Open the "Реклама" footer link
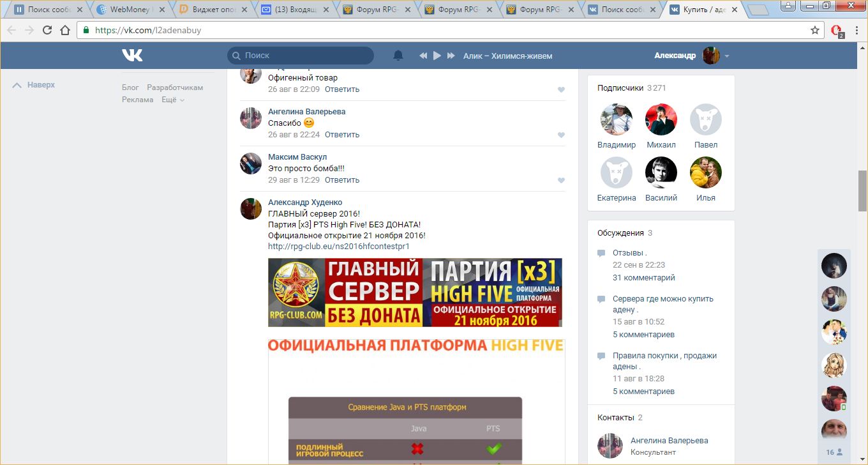This screenshot has width=868, height=465. (138, 100)
